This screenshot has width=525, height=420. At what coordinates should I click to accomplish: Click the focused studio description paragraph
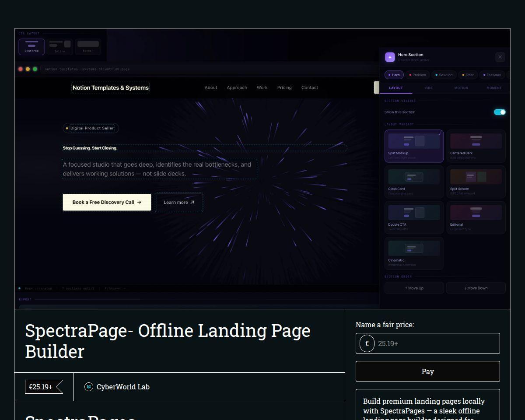coord(159,169)
